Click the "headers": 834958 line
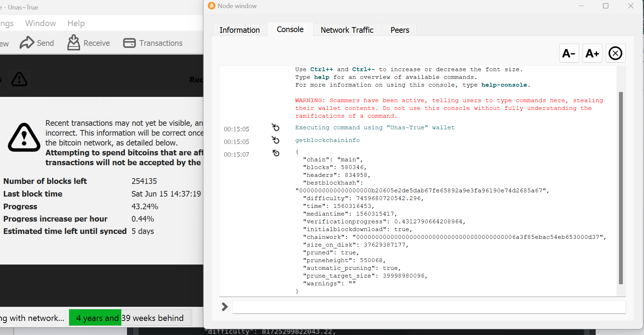The width and height of the screenshot is (644, 335). coord(337,175)
